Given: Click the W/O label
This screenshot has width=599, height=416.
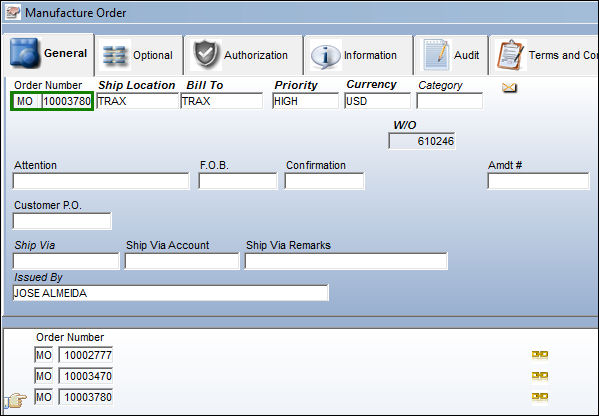Looking at the screenshot, I should pos(405,125).
